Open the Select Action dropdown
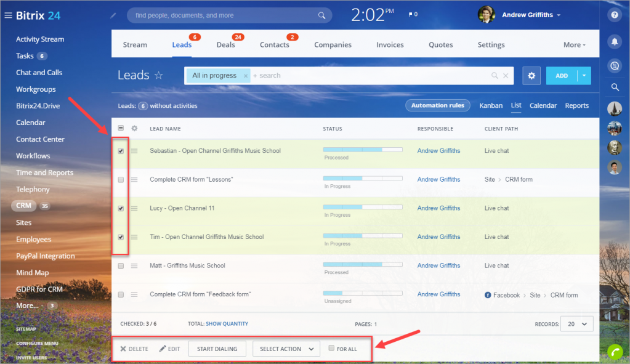The height and width of the screenshot is (364, 630). point(286,349)
